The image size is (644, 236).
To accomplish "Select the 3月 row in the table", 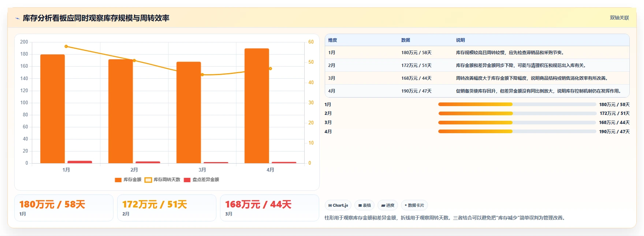I will pos(477,78).
